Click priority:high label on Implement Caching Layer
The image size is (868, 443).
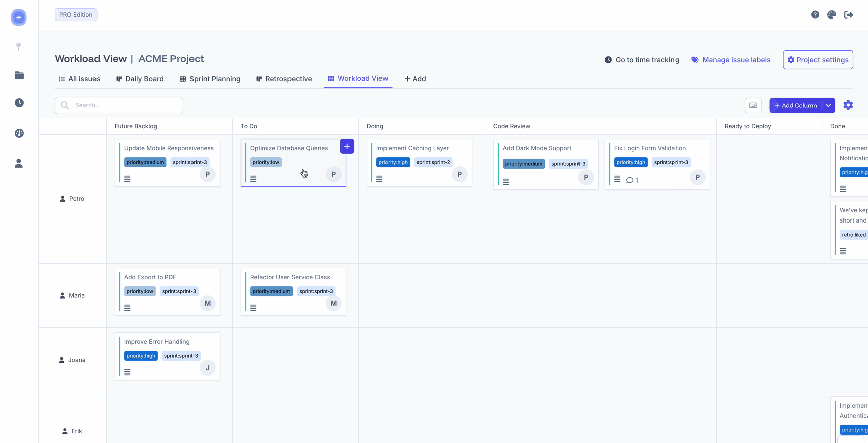click(x=393, y=162)
